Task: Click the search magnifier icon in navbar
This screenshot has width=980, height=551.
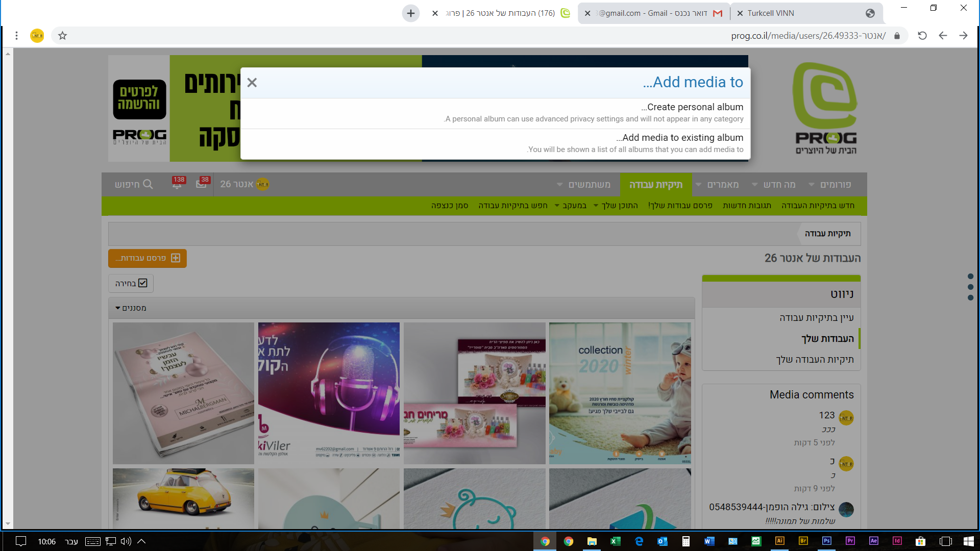Action: (x=148, y=184)
